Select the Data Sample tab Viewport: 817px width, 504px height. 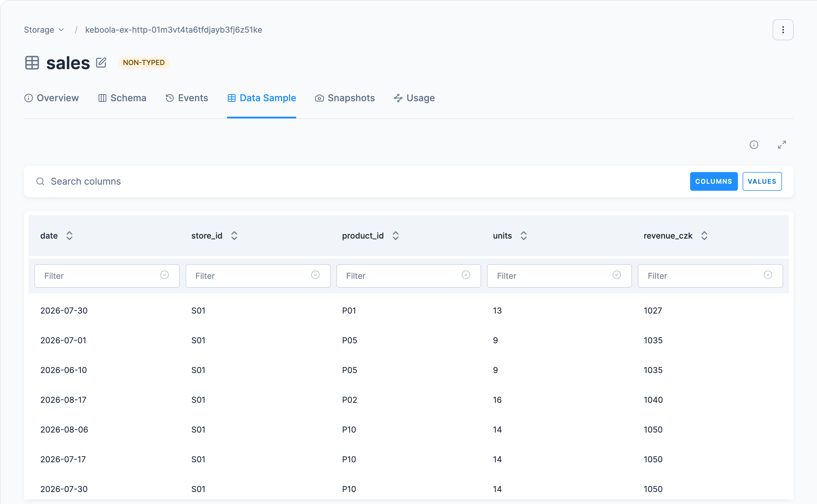[x=261, y=98]
